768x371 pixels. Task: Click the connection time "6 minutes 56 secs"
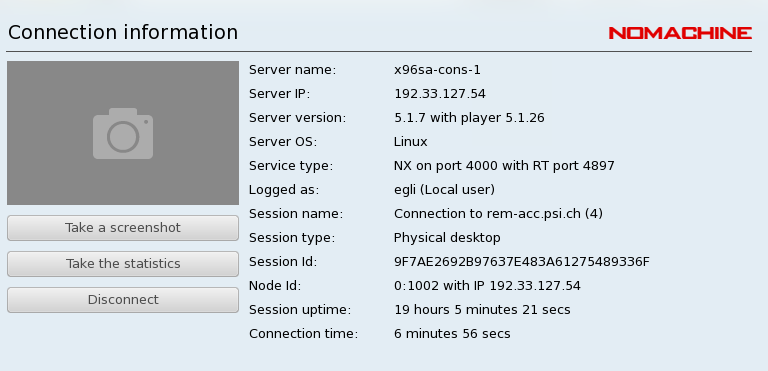pos(452,334)
